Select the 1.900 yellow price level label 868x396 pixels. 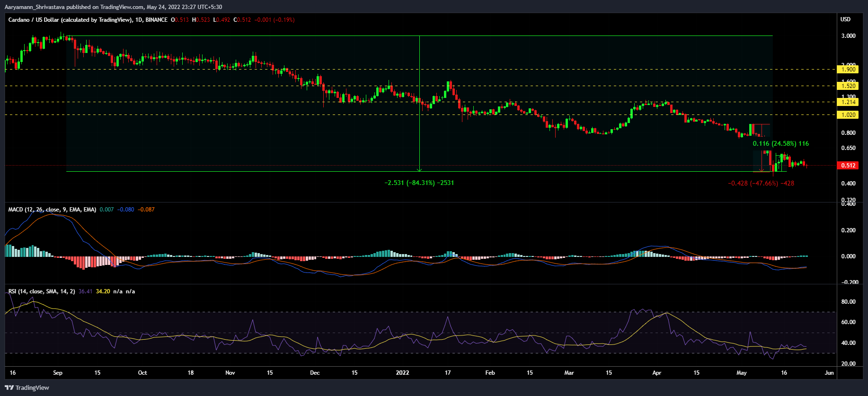[848, 70]
